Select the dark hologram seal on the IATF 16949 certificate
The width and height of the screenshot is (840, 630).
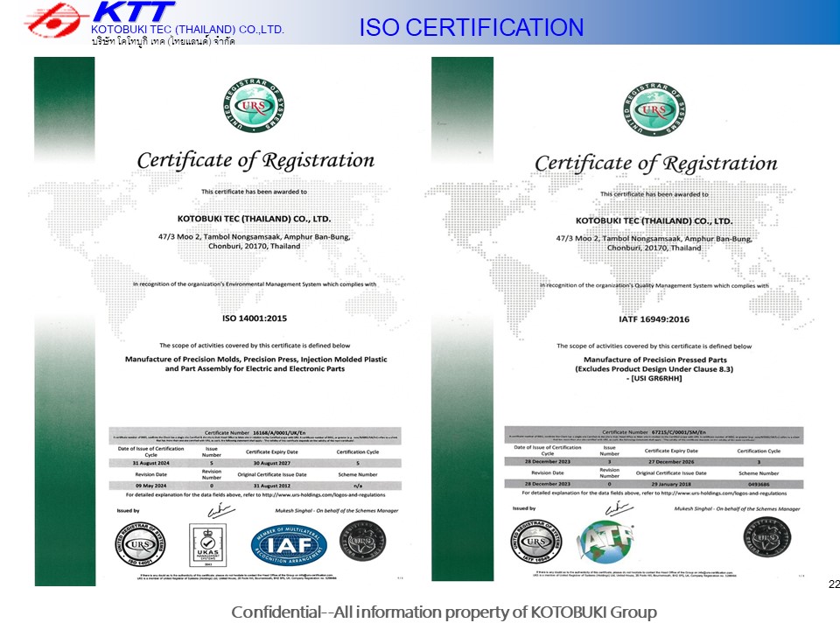pyautogui.click(x=767, y=537)
